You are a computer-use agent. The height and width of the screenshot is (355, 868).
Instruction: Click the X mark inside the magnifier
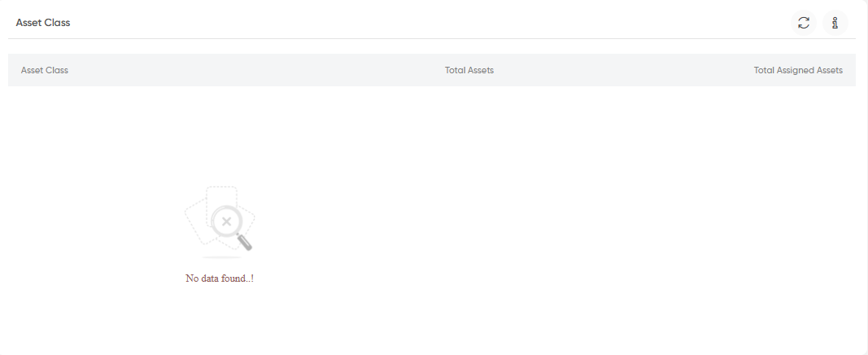tap(226, 221)
